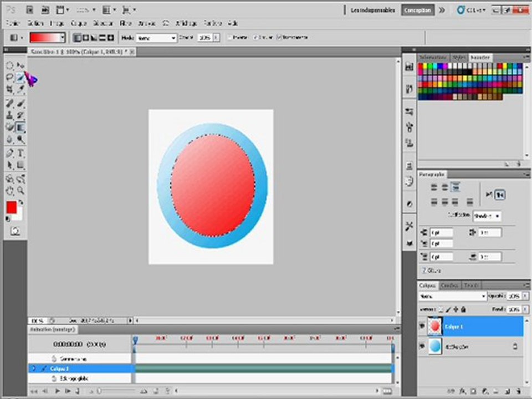Select the Zoom tool in toolbox
The height and width of the screenshot is (399, 532).
tap(21, 191)
